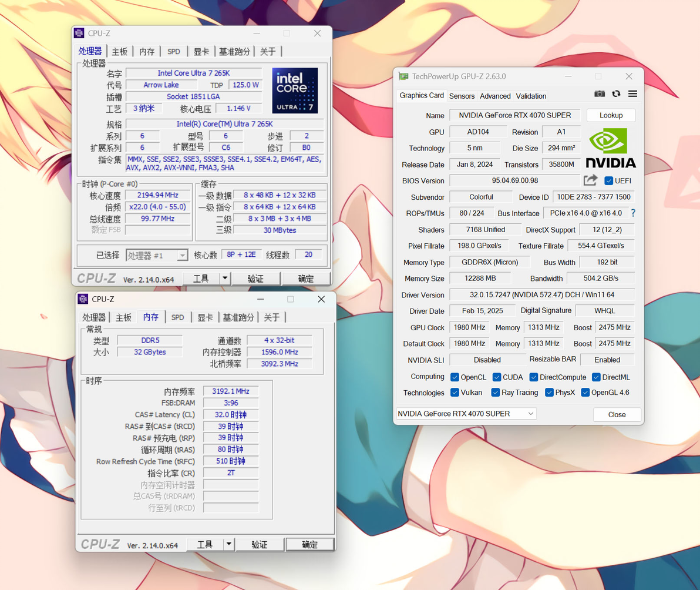Click the CAS# Latency value 32.0 时钟
Image resolution: width=700 pixels, height=590 pixels.
tap(231, 414)
